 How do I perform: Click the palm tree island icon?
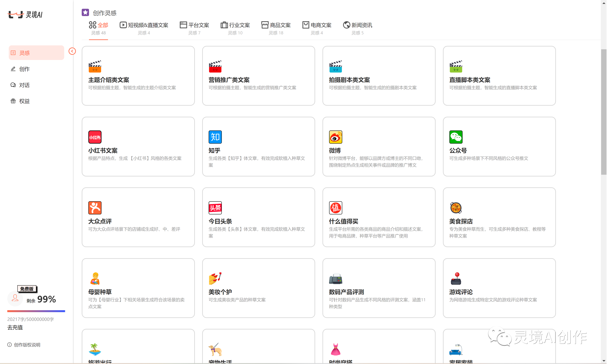pos(95,349)
